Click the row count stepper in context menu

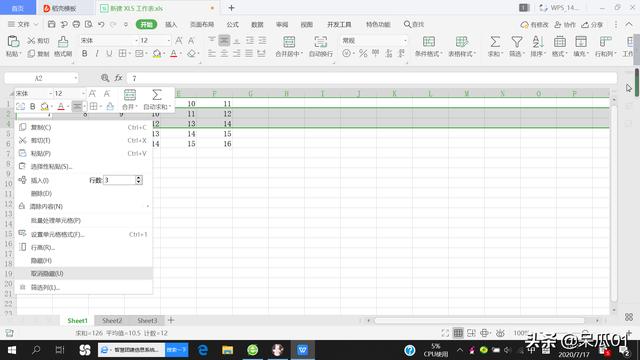(139, 180)
